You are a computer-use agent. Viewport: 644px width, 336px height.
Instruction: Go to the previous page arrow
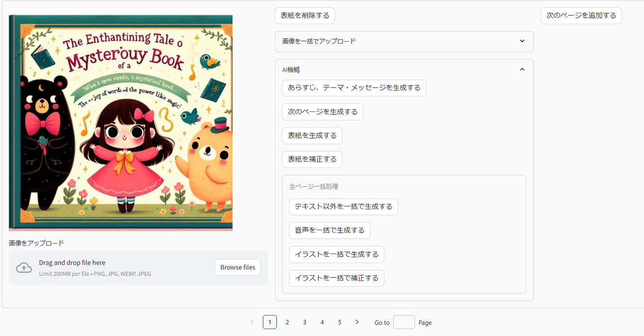[252, 322]
